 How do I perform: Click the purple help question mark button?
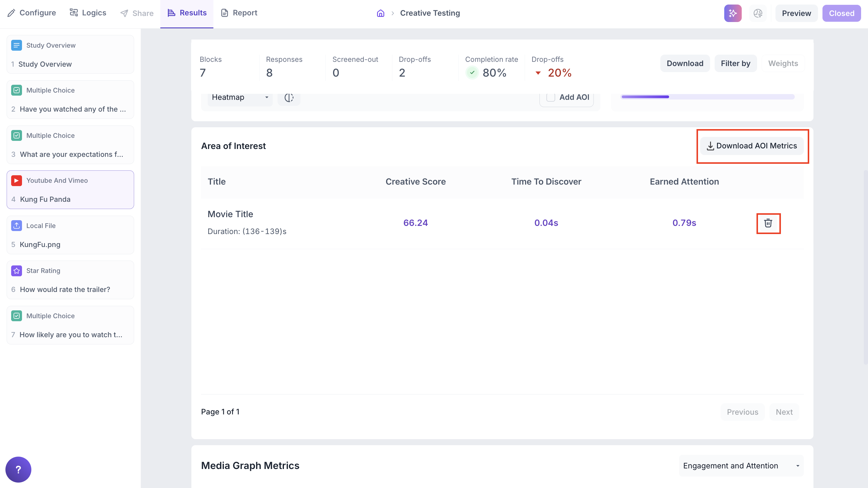(18, 469)
